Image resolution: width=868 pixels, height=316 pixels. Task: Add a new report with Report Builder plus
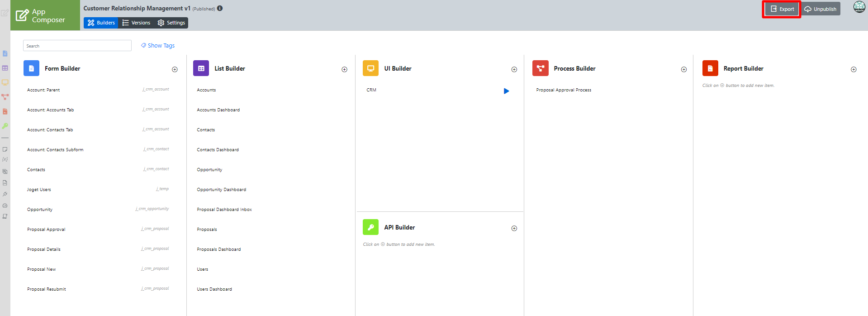point(854,69)
